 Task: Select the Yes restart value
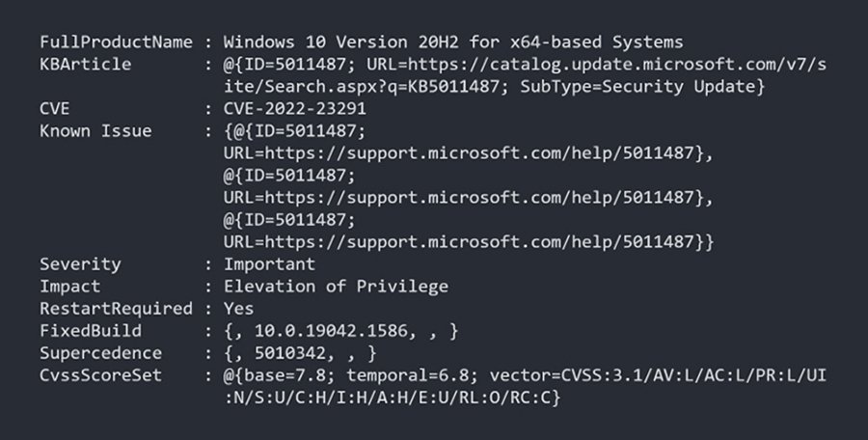(x=239, y=309)
